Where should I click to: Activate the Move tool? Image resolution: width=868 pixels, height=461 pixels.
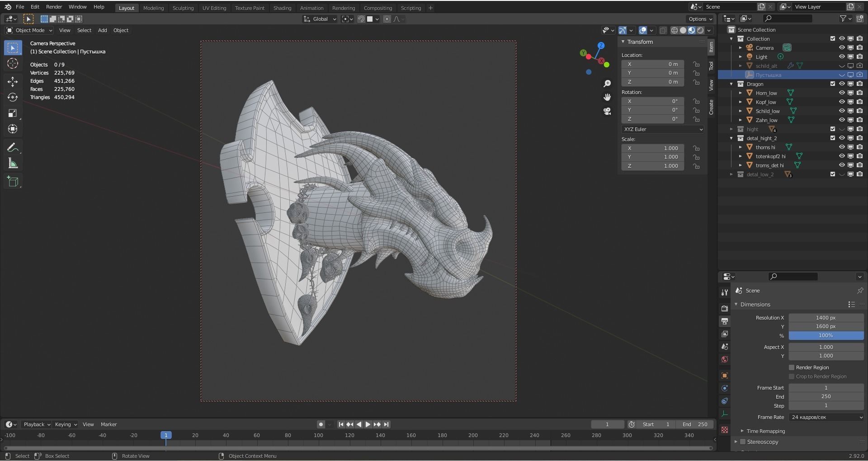click(13, 81)
